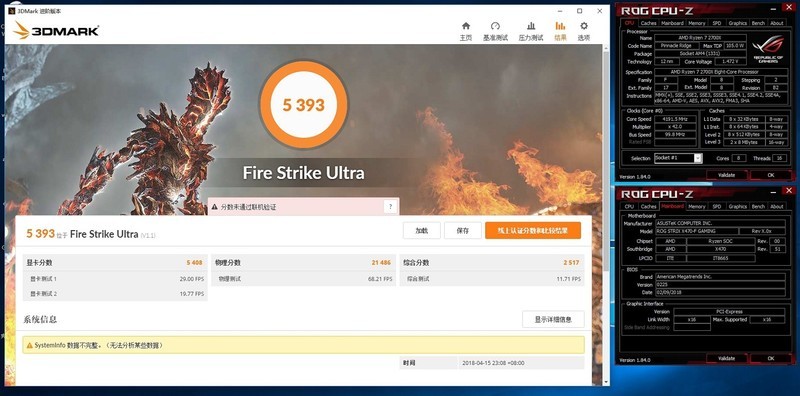
Task: Click the 加载 load button
Action: click(421, 231)
